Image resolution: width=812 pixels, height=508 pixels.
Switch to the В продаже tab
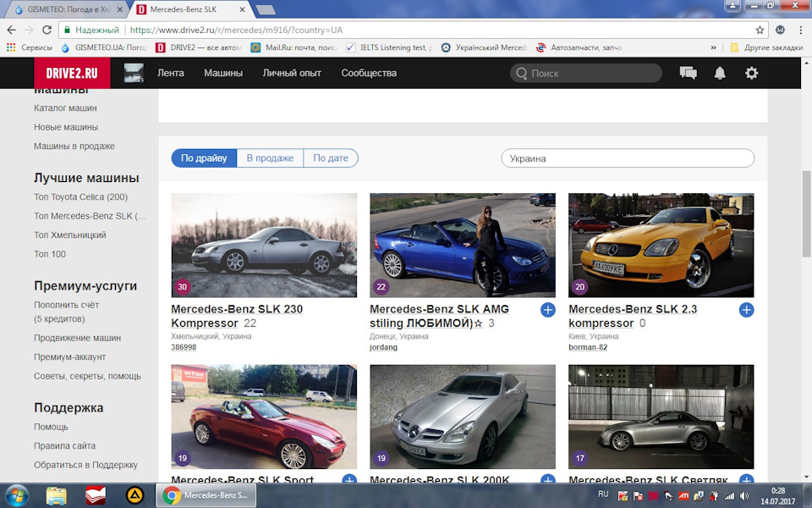click(x=270, y=158)
